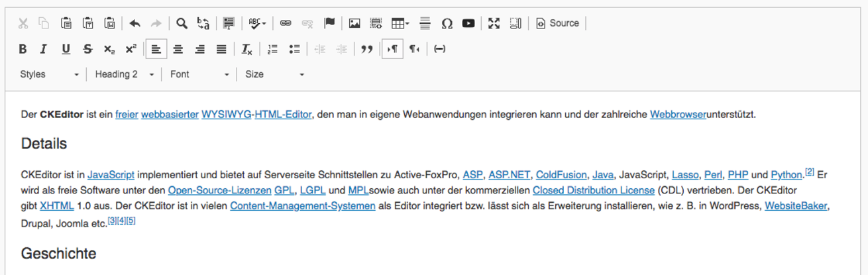868x275 pixels.
Task: Open the Size dropdown
Action: pos(275,74)
